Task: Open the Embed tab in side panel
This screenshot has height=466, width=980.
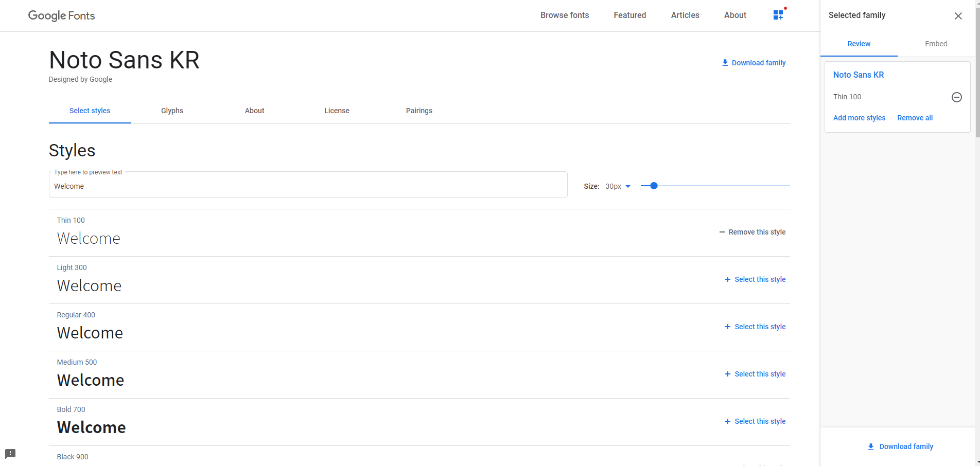Action: coord(936,44)
